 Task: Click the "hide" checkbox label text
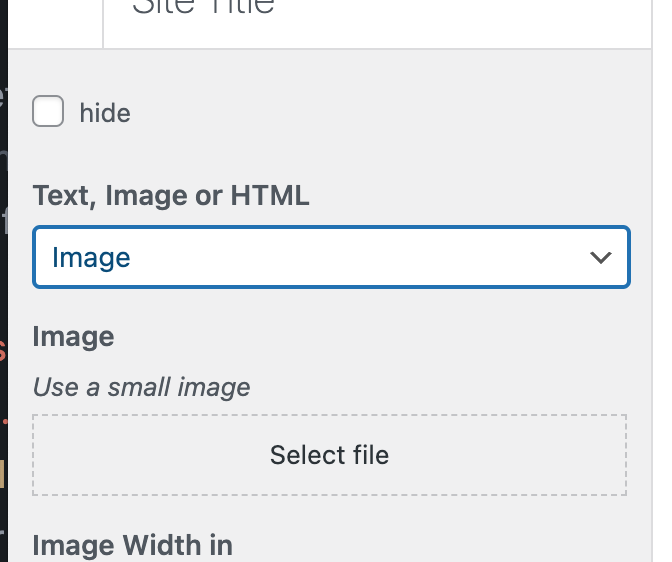tap(105, 113)
